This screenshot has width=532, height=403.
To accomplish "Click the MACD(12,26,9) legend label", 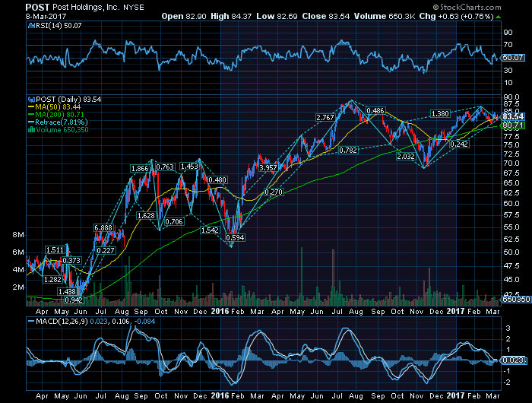I will tap(62, 321).
